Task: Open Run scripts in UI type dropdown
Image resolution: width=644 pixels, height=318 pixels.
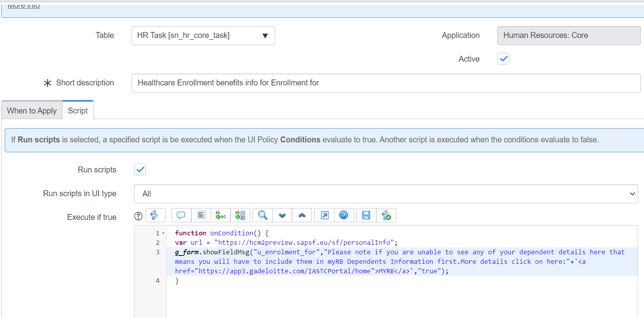Action: click(x=386, y=194)
